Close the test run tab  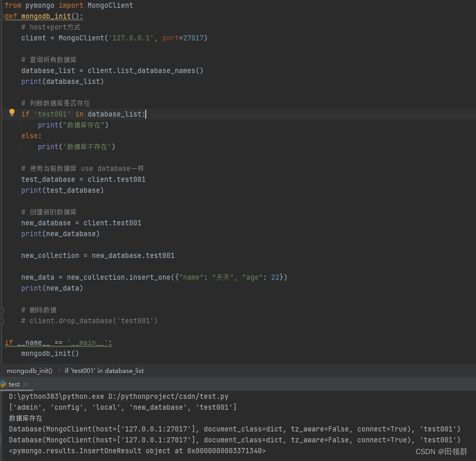[x=25, y=384]
